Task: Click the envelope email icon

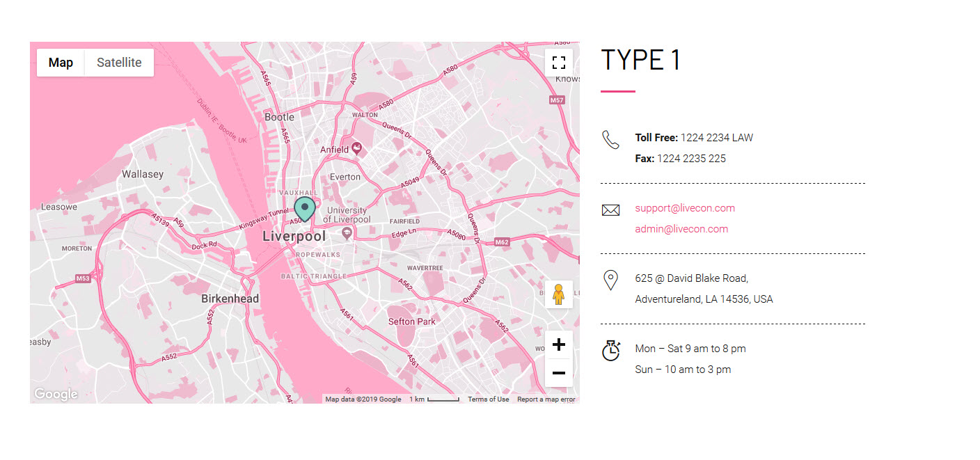Action: click(x=610, y=210)
